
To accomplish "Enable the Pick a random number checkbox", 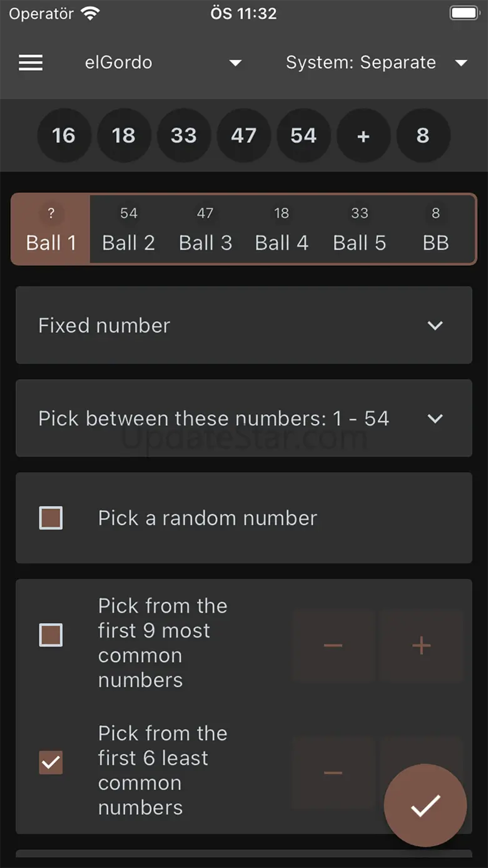I will click(51, 518).
